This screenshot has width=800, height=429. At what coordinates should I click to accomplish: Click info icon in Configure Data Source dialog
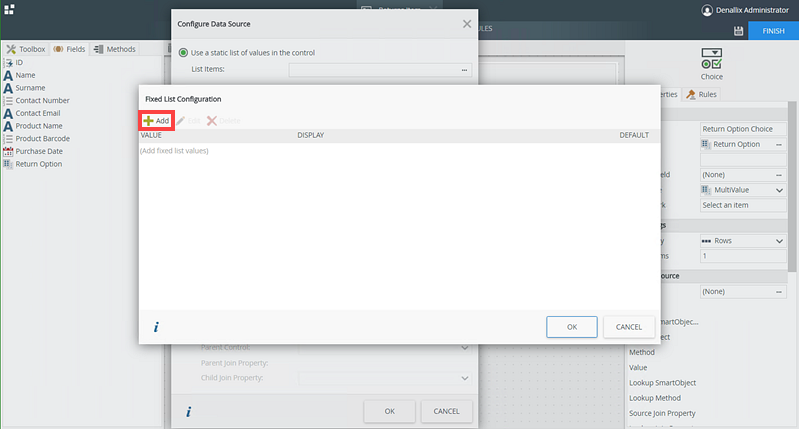(188, 412)
